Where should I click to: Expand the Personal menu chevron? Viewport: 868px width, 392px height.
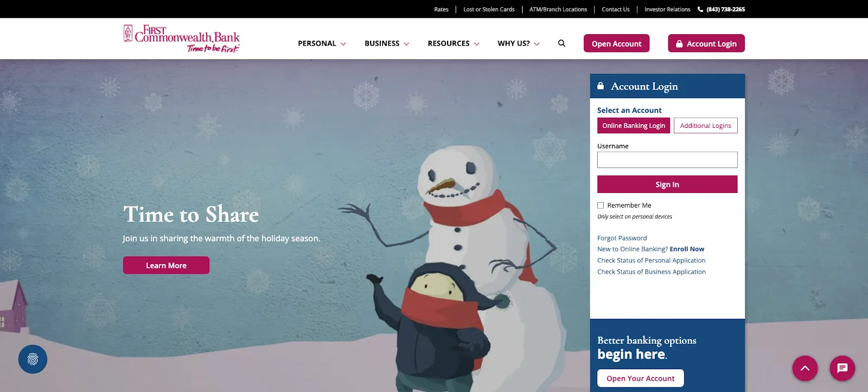point(343,44)
